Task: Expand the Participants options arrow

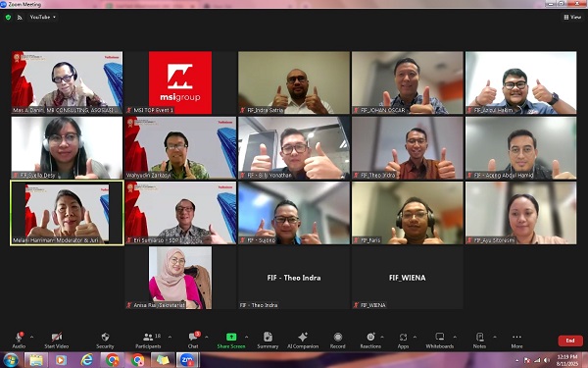Action: pos(170,337)
